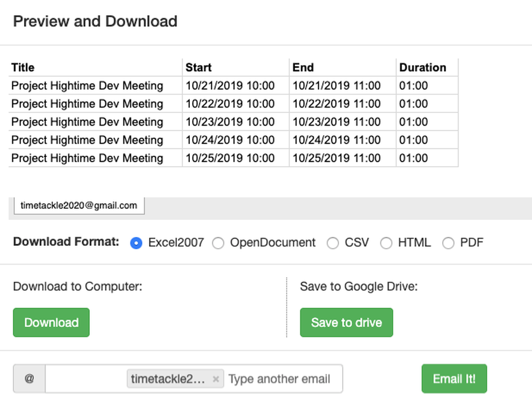Image resolution: width=532 pixels, height=412 pixels.
Task: Choose OpenDocument download format
Action: coord(218,243)
